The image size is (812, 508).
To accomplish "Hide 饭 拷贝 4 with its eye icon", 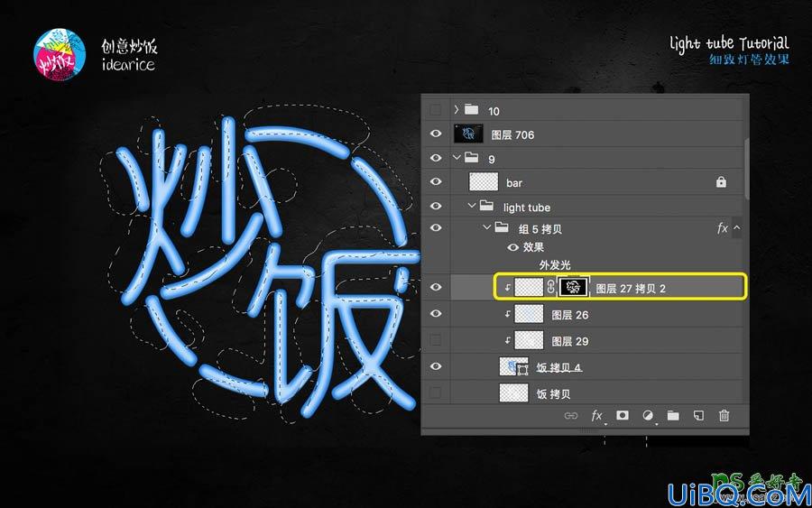I will 436,366.
